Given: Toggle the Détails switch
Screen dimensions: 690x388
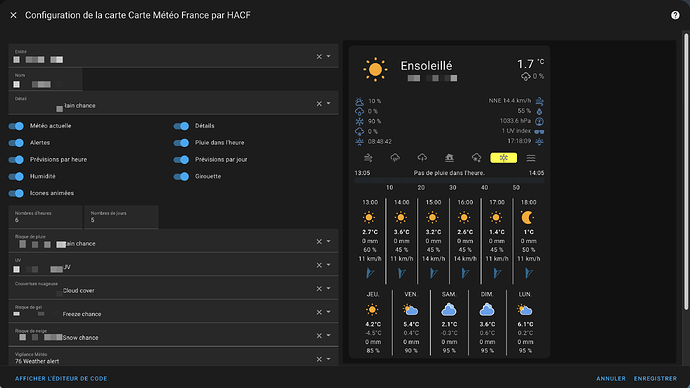Looking at the screenshot, I should coord(181,126).
